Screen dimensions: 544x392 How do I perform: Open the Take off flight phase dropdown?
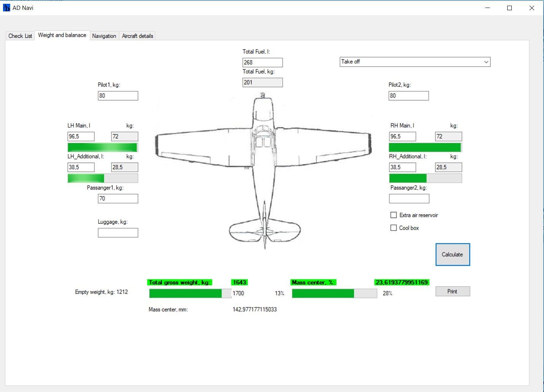point(415,62)
